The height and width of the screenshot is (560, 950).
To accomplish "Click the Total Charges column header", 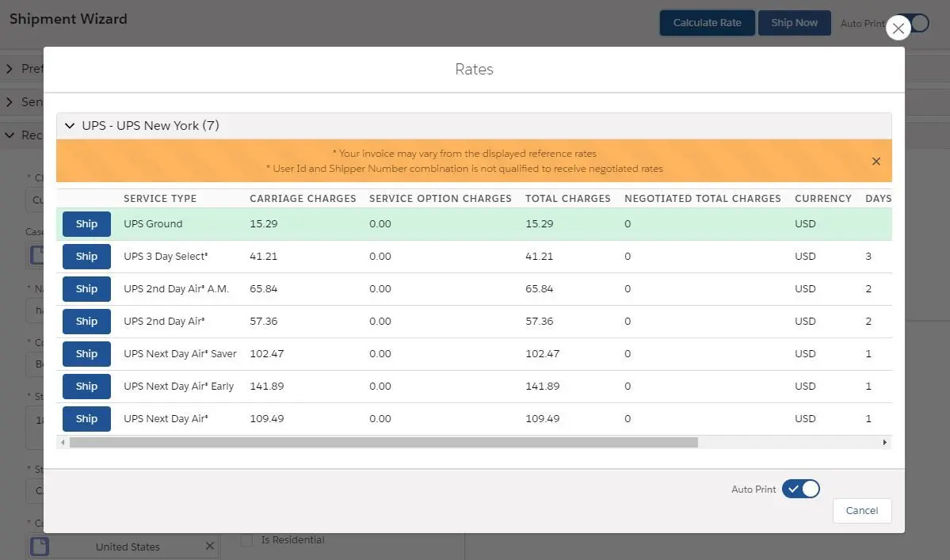I will pos(567,199).
